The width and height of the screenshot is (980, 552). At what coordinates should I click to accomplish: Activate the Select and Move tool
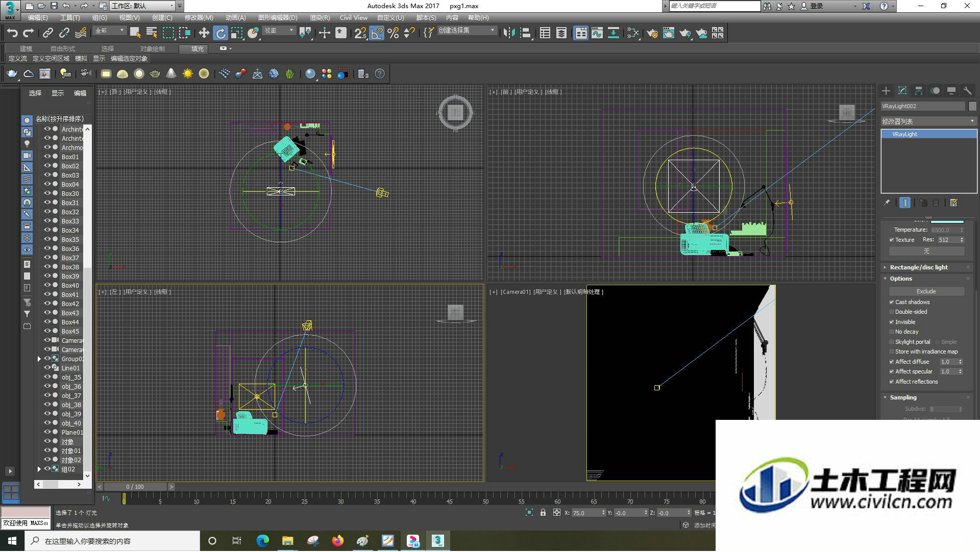204,33
